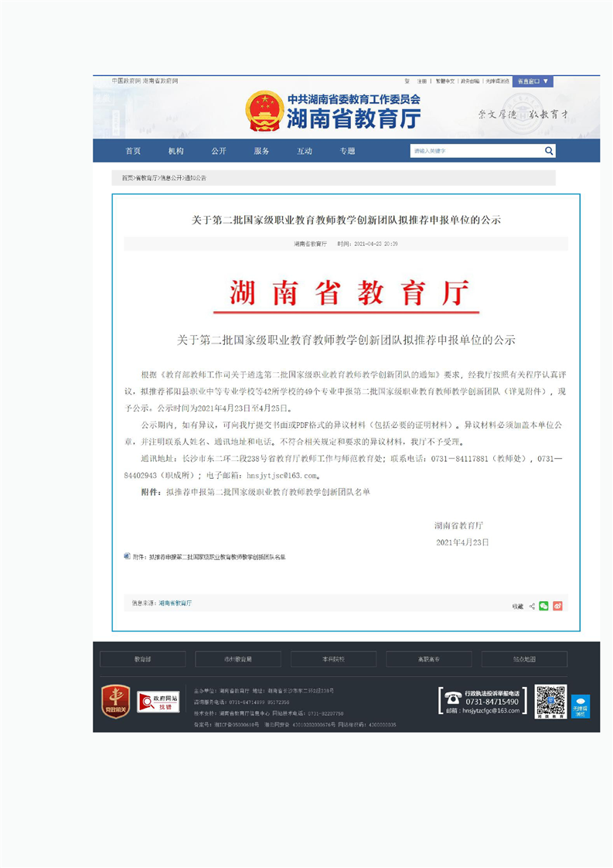613x868 pixels.
Task: Click the search magnifier icon
Action: (x=548, y=151)
